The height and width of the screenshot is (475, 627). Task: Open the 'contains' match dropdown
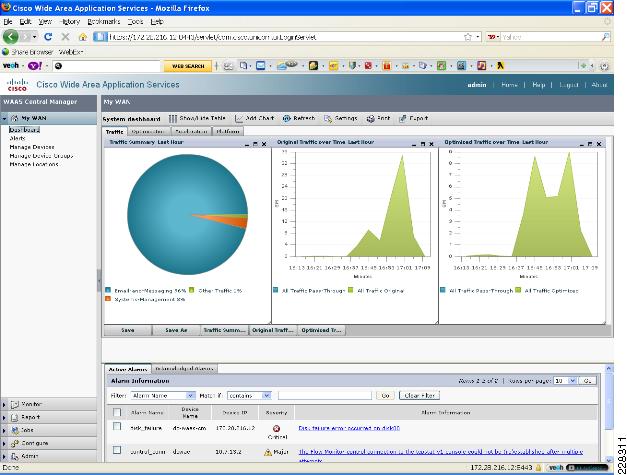(x=266, y=395)
